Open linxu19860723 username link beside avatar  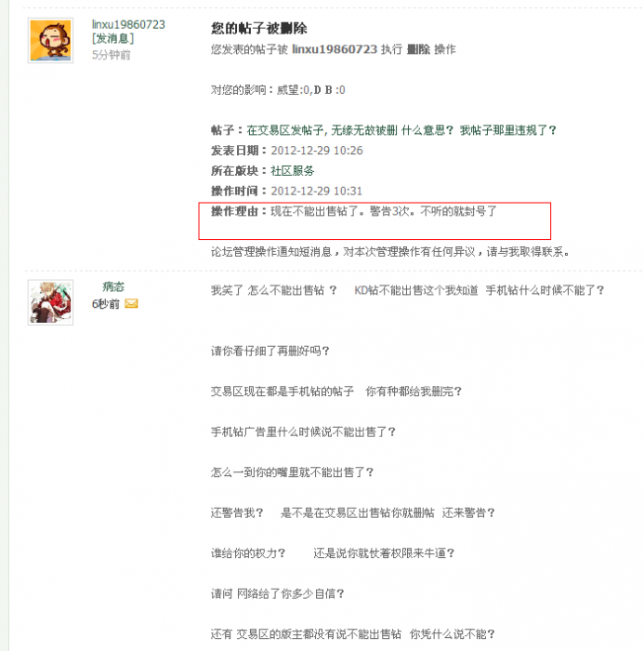tap(128, 24)
